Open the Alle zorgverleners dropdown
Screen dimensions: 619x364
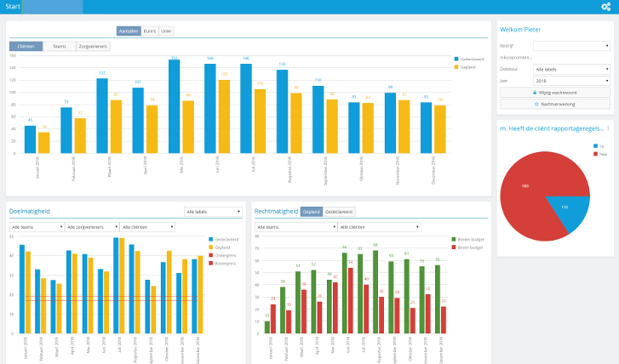click(92, 227)
